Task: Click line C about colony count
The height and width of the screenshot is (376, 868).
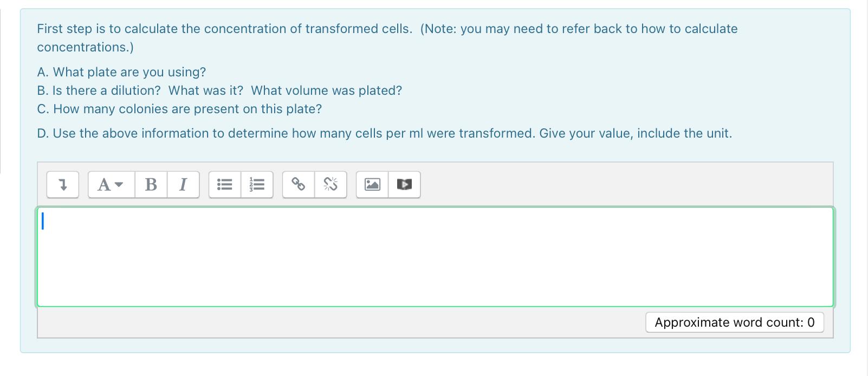Action: pyautogui.click(x=179, y=109)
